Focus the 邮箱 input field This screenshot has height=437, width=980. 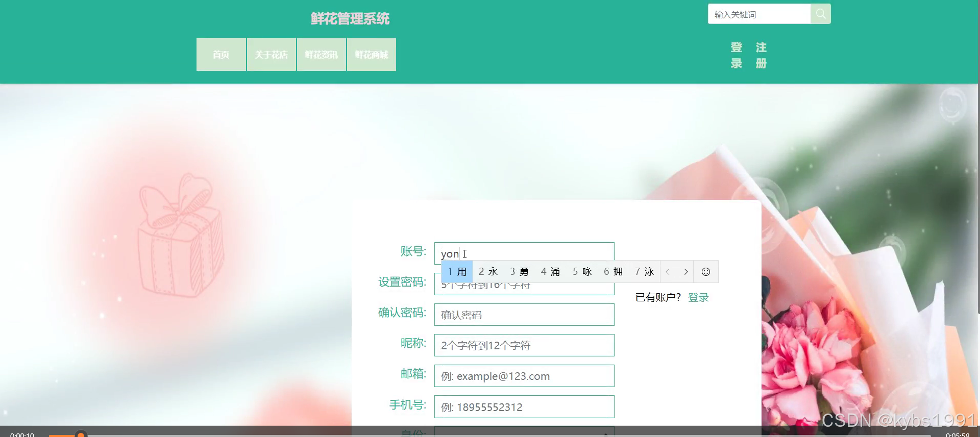(x=524, y=376)
